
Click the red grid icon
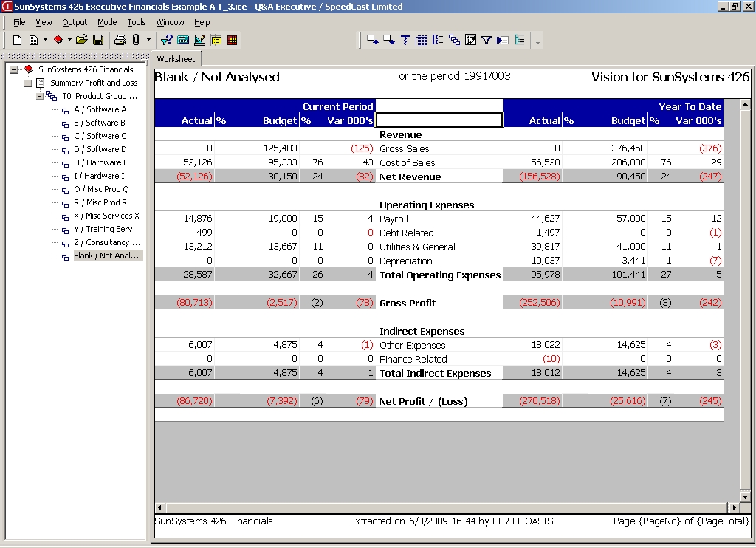pyautogui.click(x=233, y=40)
